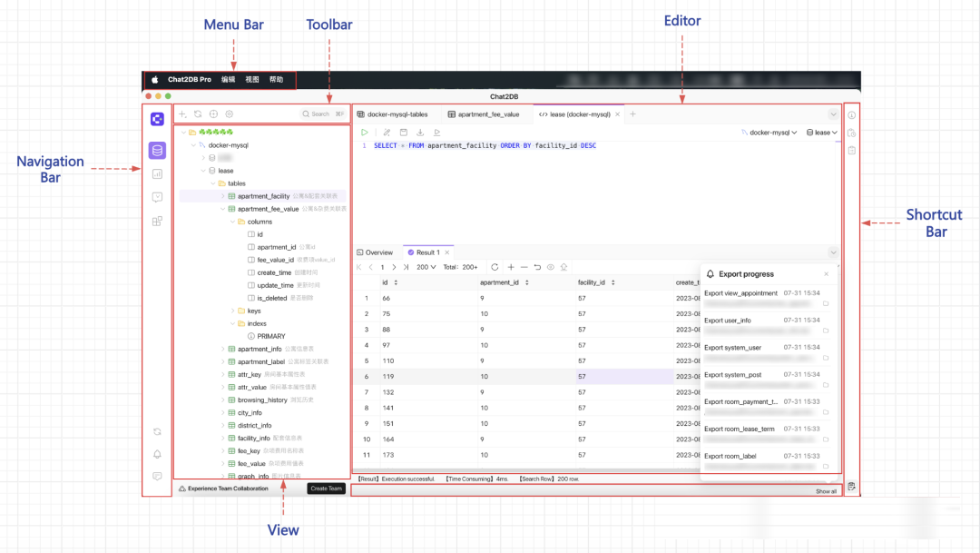Click the database icon in navigation bar

pyautogui.click(x=157, y=151)
